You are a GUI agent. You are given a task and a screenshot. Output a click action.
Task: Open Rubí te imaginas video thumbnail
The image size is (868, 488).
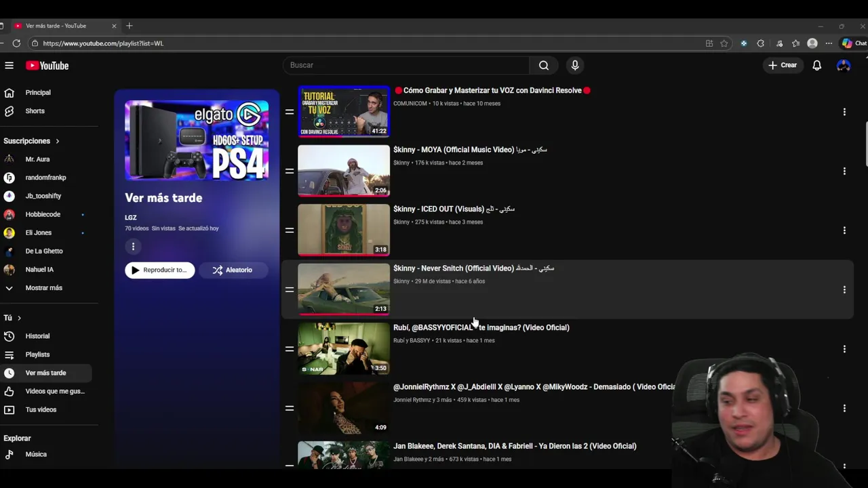344,348
